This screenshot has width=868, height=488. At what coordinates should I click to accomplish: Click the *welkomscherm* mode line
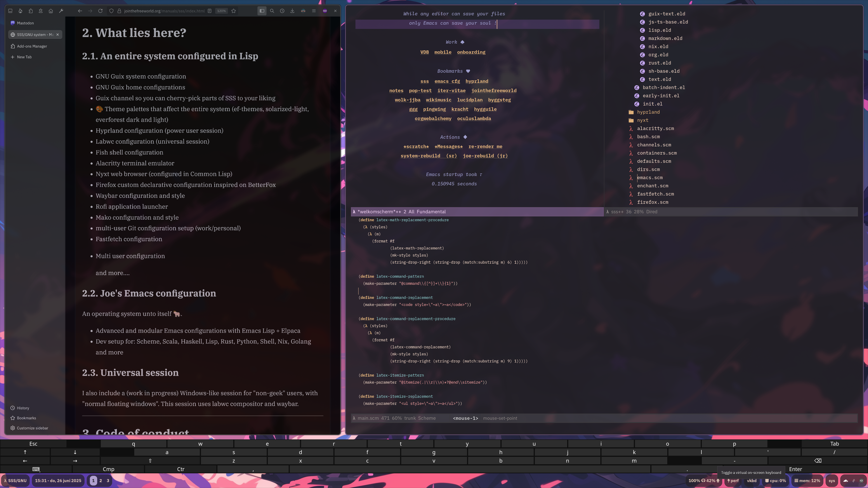click(x=477, y=211)
